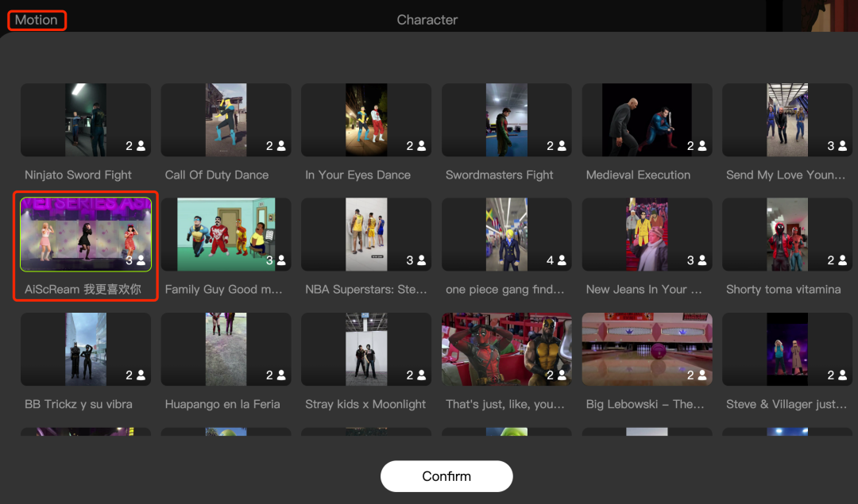Select the Huapango en la Feria thumbnail

pos(226,349)
